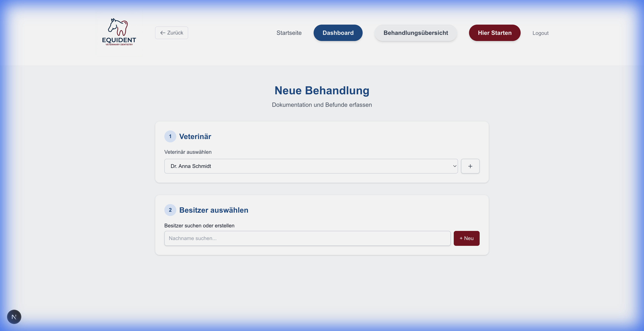
Task: Click the step 2 number badge
Action: 170,210
